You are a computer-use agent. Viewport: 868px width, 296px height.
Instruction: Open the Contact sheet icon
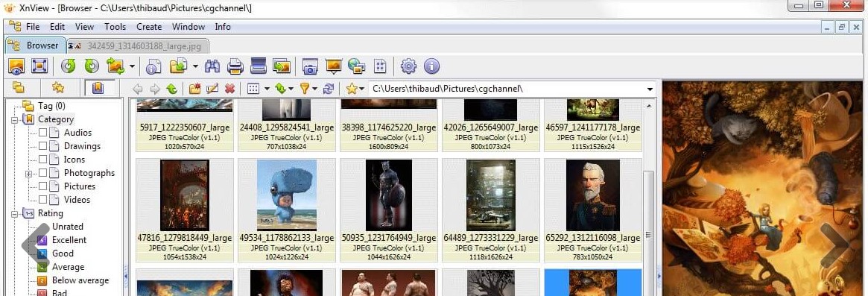pos(380,66)
